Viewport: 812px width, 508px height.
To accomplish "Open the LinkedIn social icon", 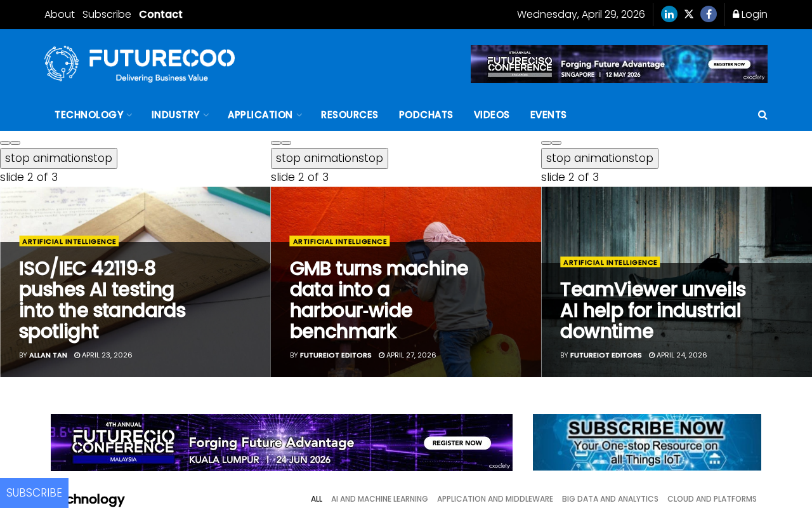I will pos(669,14).
